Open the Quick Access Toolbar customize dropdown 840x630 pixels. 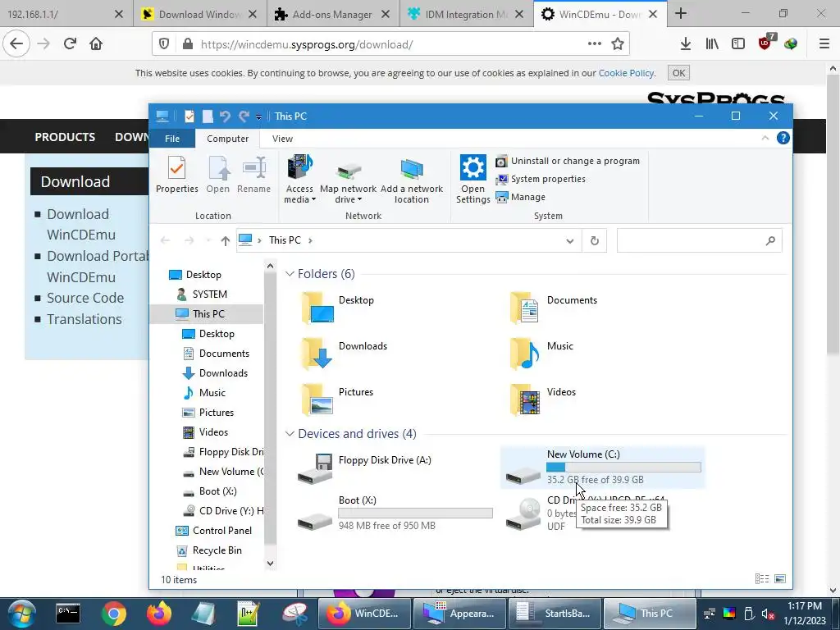pyautogui.click(x=258, y=116)
